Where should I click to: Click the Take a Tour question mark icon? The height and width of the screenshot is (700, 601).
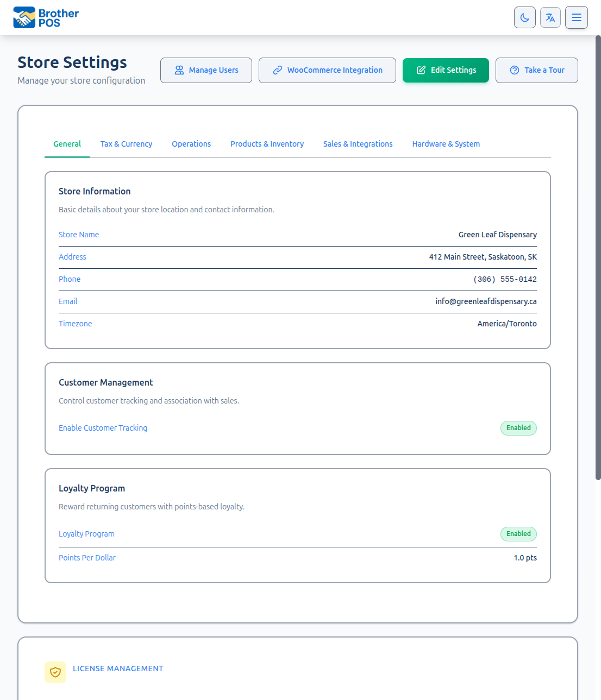pyautogui.click(x=514, y=70)
